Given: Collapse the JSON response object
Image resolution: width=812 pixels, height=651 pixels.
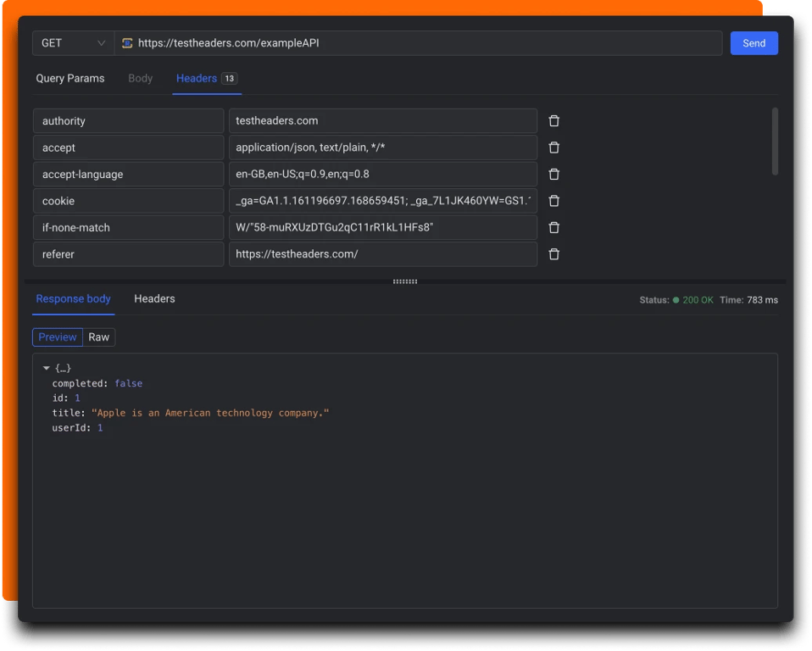Looking at the screenshot, I should 47,368.
